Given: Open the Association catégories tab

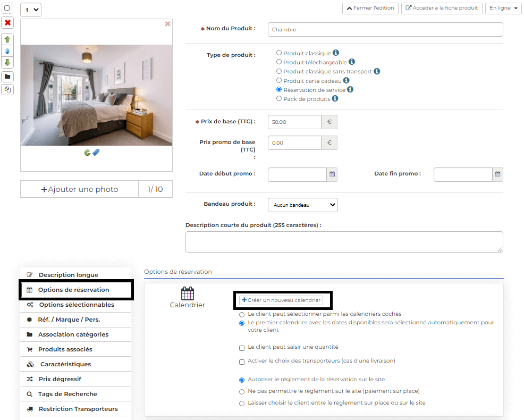Looking at the screenshot, I should point(76,334).
